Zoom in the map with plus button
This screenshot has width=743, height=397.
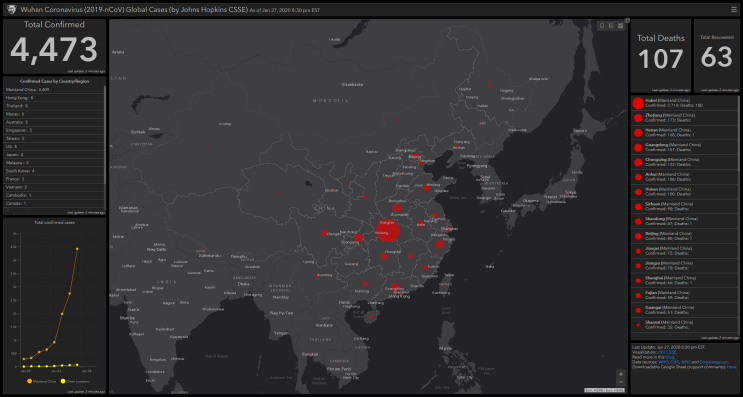coord(621,374)
